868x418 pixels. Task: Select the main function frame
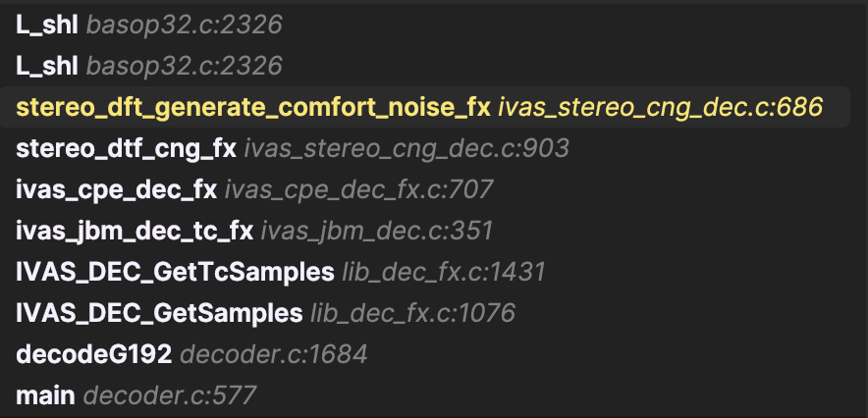pyautogui.click(x=45, y=396)
